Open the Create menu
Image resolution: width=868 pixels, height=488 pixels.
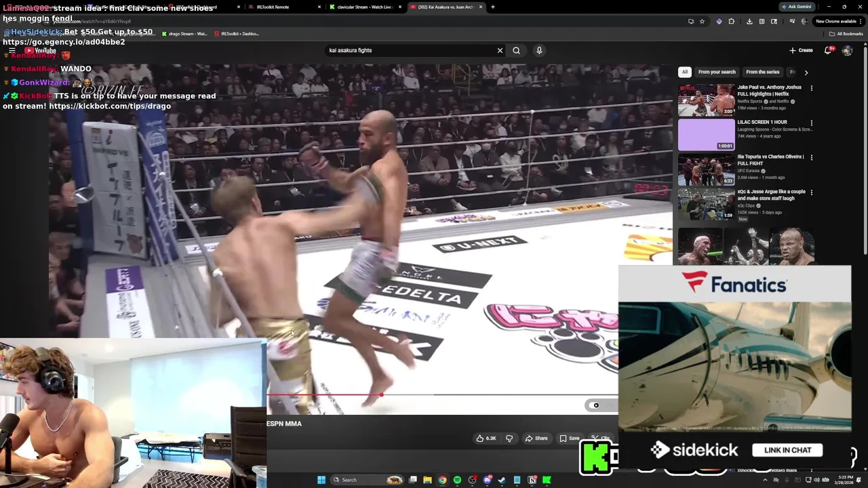(x=801, y=50)
